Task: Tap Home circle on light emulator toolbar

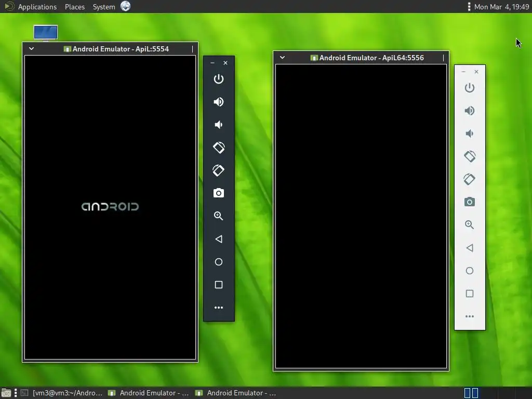Action: tap(470, 271)
